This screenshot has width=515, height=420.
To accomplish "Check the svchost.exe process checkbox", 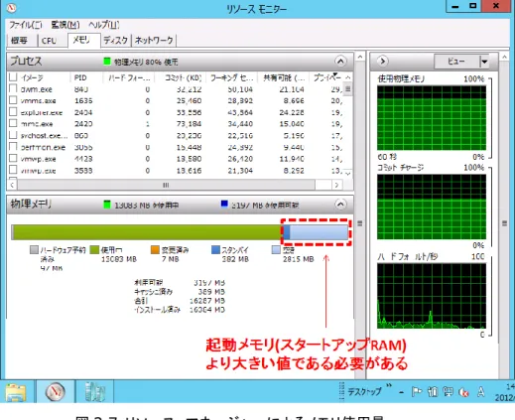I will tap(13, 135).
